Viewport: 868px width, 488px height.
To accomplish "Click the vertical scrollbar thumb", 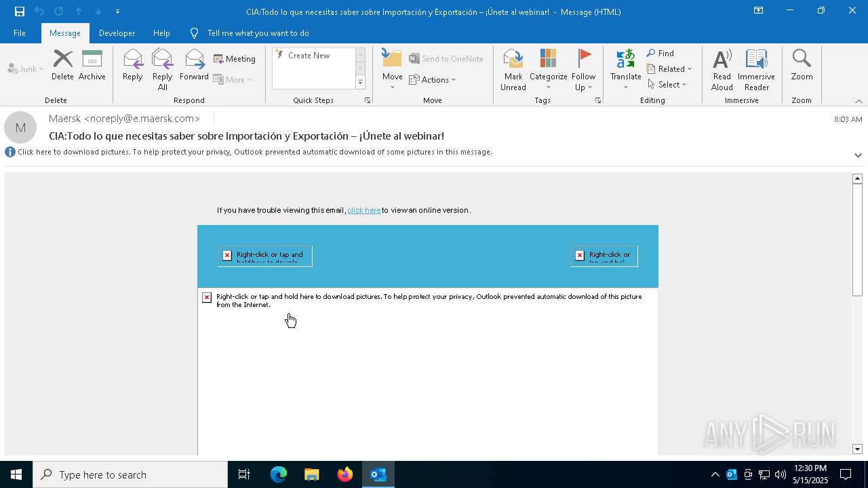I will (x=857, y=239).
